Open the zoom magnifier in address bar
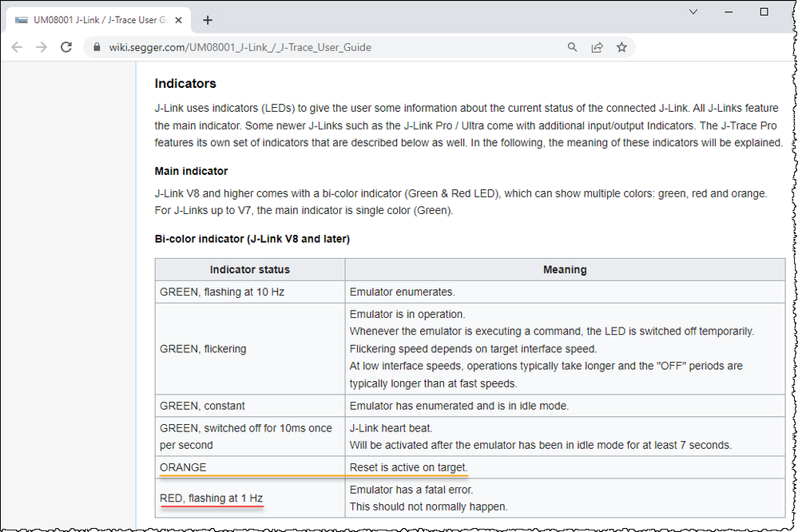 572,47
